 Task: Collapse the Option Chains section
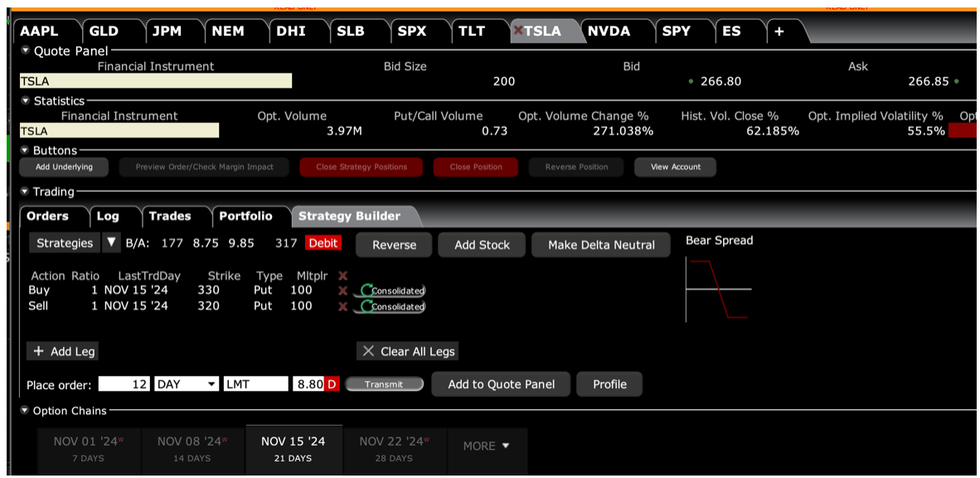25,411
